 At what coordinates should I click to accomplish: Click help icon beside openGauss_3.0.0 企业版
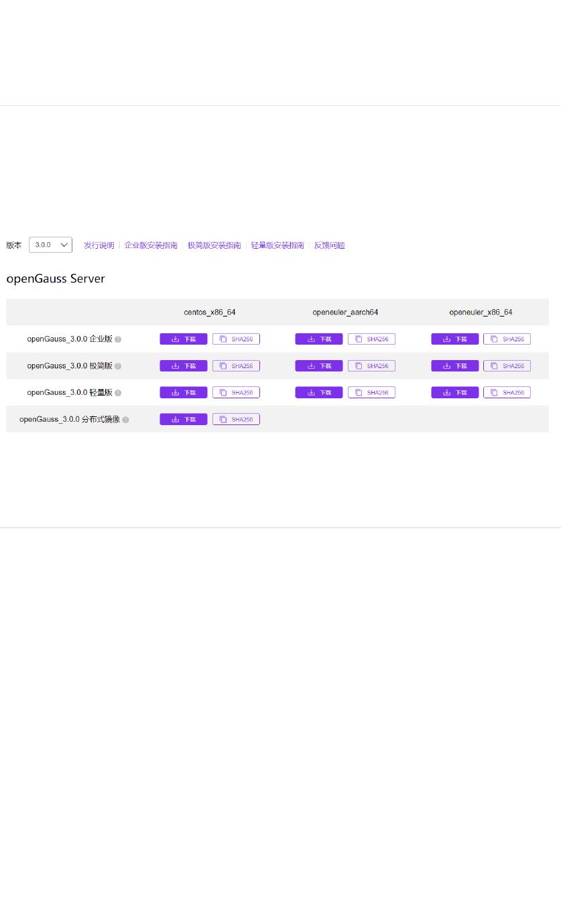click(x=118, y=339)
